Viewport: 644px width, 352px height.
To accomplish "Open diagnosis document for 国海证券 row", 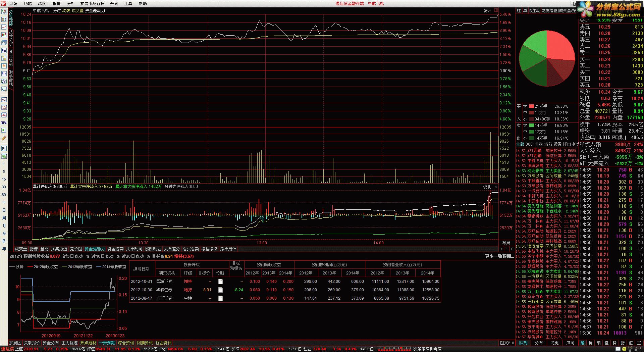I will click(220, 282).
